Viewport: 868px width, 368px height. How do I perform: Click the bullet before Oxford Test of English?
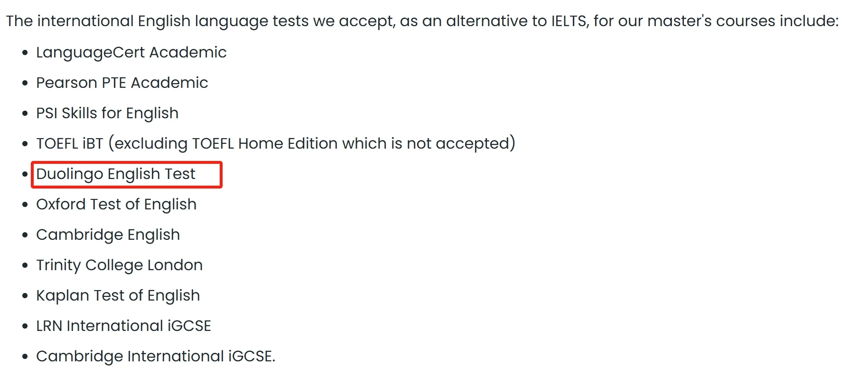coord(25,205)
